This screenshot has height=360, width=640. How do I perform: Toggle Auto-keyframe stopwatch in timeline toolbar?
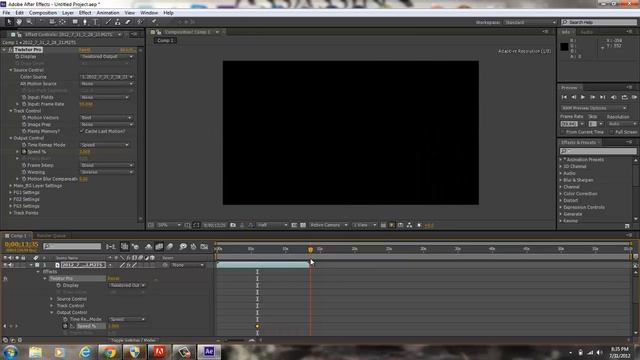point(193,247)
